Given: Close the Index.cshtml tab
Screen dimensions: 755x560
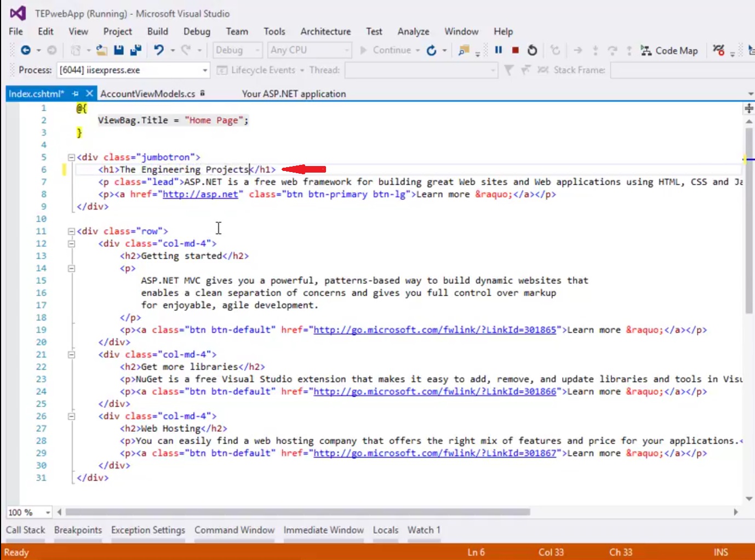Looking at the screenshot, I should pyautogui.click(x=89, y=94).
